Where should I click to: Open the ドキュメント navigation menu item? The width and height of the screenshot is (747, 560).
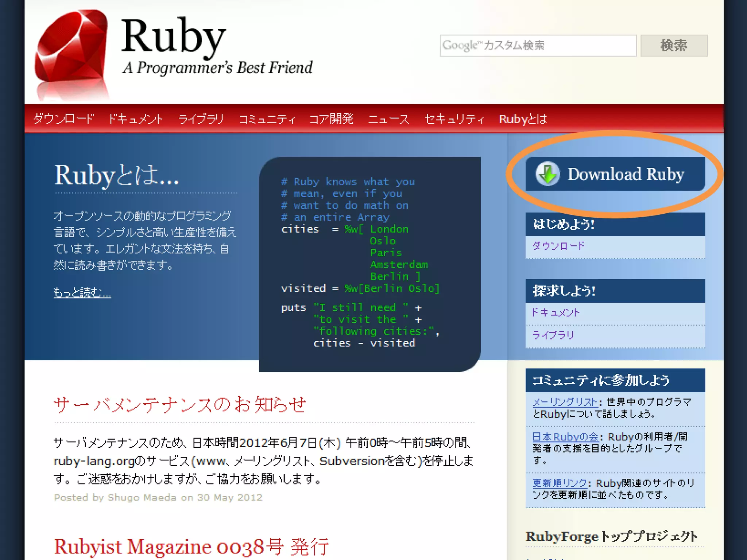point(135,119)
